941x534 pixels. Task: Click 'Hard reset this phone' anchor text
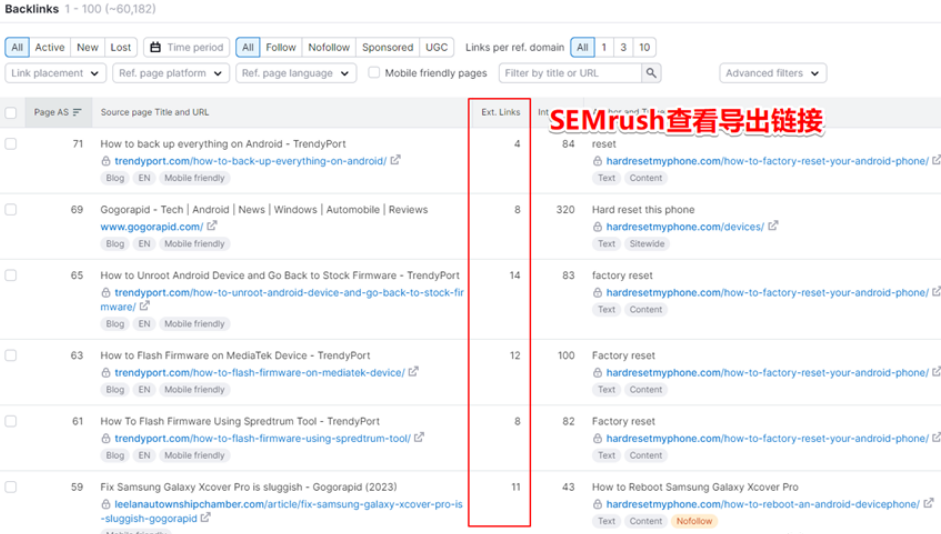(643, 209)
